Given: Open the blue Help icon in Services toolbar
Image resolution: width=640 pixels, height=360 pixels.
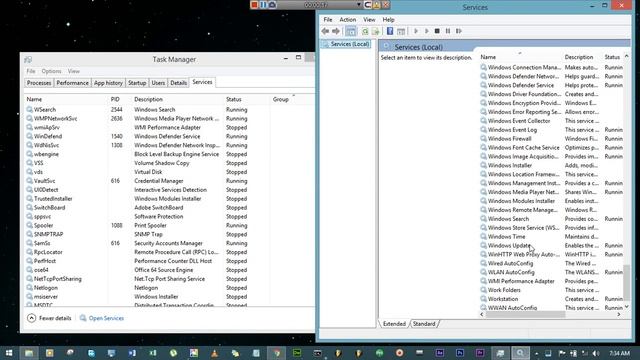Looking at the screenshot, I should pos(390,31).
